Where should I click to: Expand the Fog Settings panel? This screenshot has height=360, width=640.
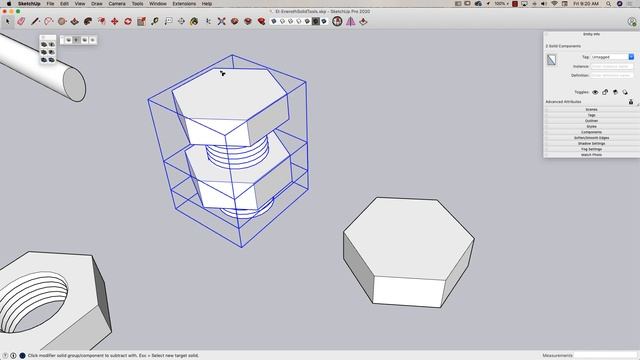click(x=591, y=149)
